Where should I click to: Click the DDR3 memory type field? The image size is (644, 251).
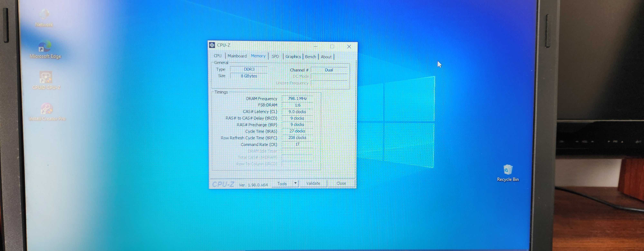tap(249, 69)
